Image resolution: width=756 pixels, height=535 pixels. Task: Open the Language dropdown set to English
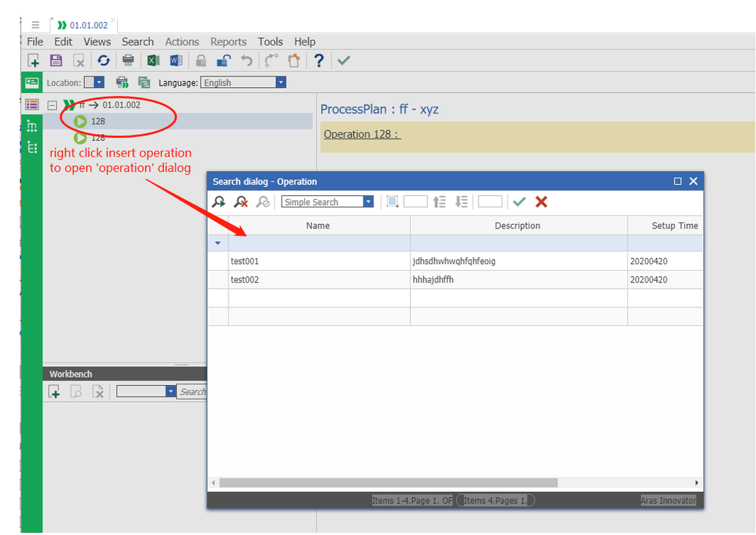point(281,82)
